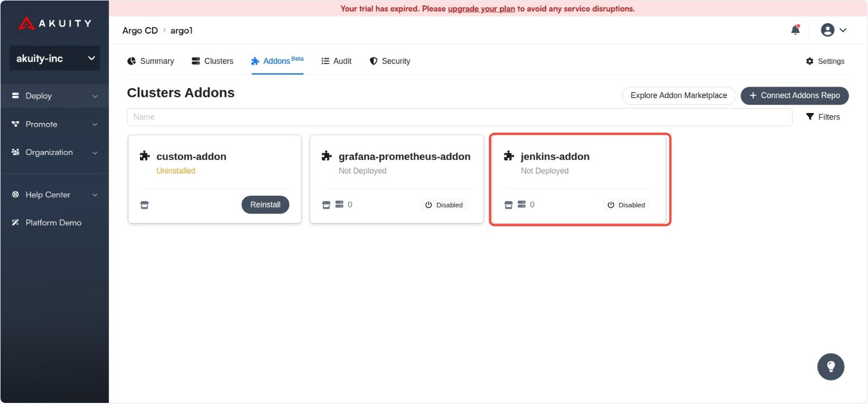This screenshot has width=868, height=404.
Task: Click the clusters icon on jenkins-addon card
Action: pyautogui.click(x=522, y=204)
